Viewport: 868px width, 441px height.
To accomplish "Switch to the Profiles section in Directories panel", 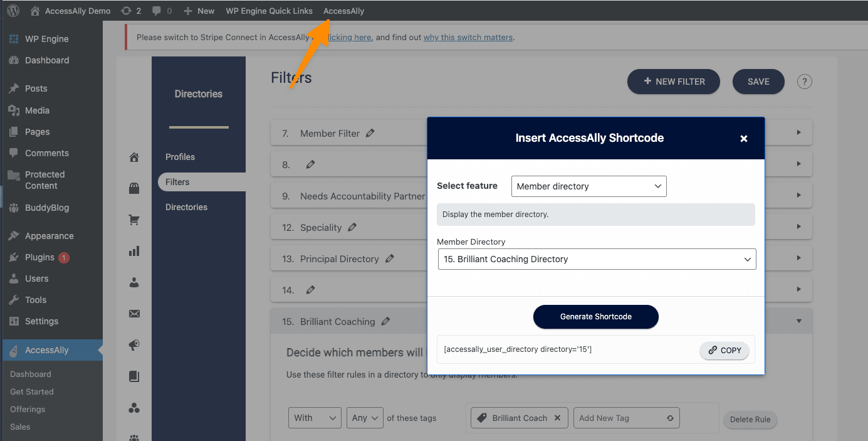I will click(180, 156).
